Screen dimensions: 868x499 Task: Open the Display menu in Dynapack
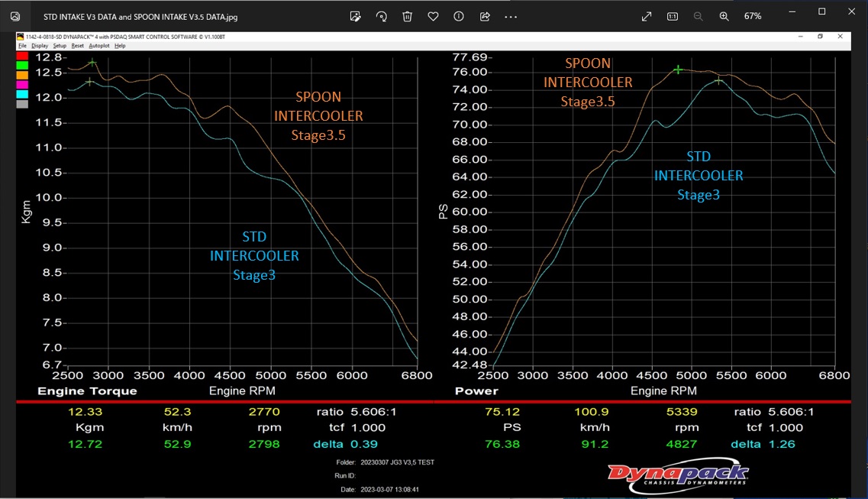(x=40, y=46)
